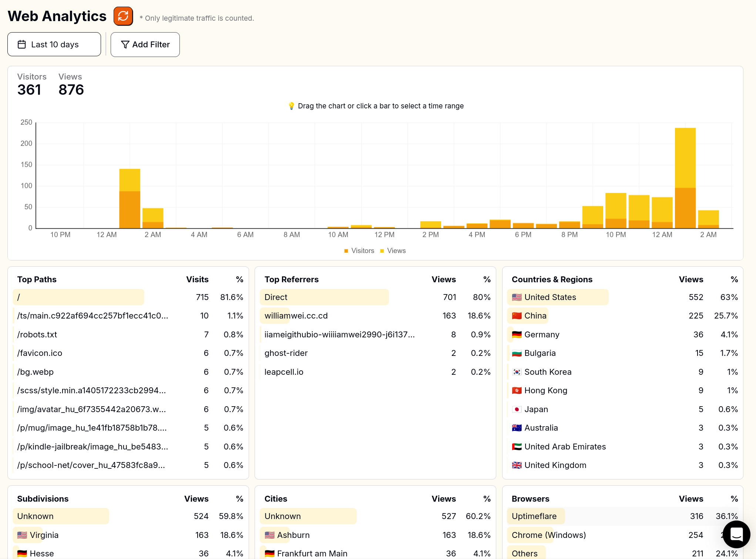
Task: Click the Germany flag in Countries list
Action: coord(517,334)
